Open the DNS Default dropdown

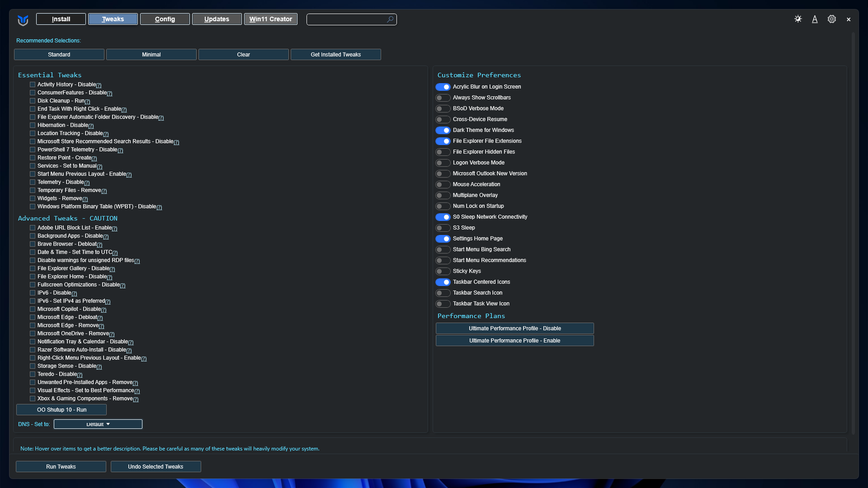[98, 424]
